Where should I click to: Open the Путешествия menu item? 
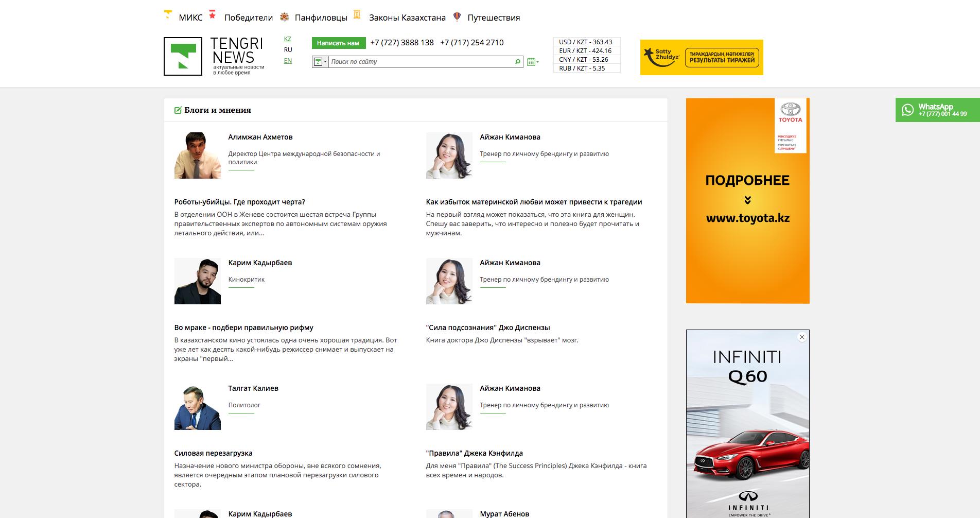(494, 18)
